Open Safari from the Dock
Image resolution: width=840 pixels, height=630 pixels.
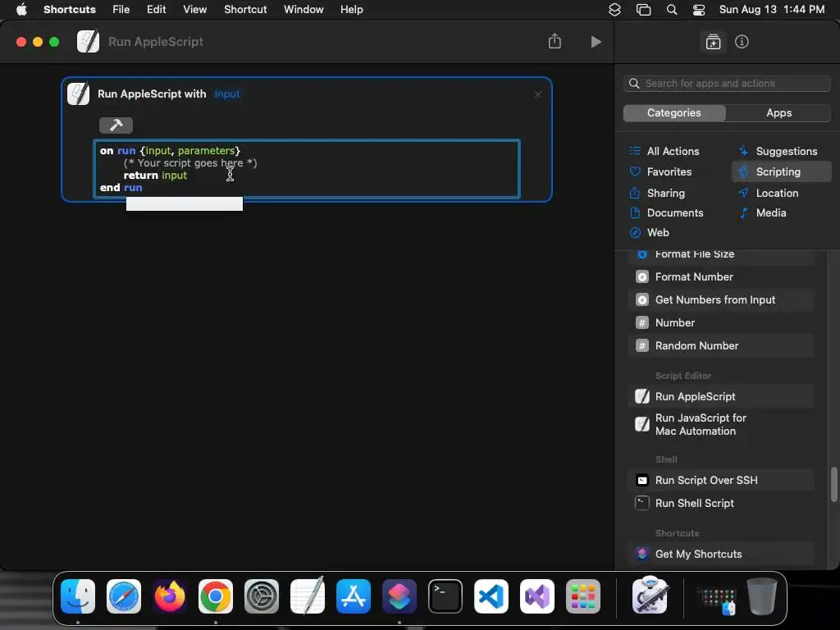(124, 596)
